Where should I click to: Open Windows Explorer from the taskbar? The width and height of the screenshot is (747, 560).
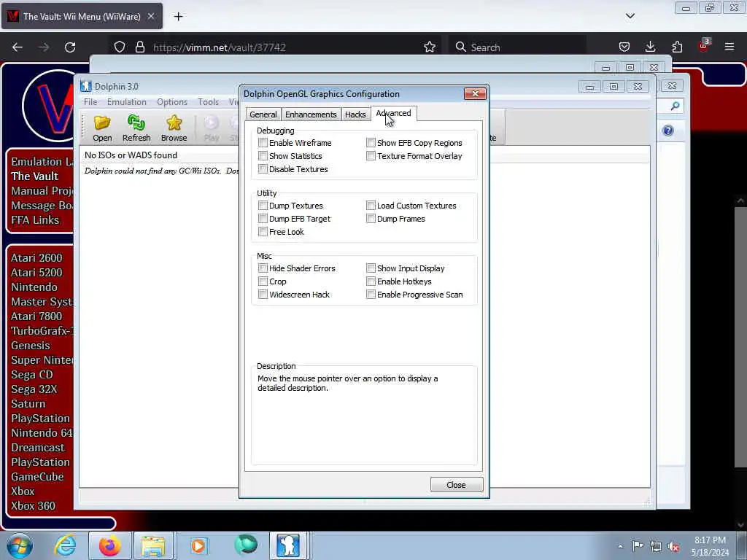(x=153, y=546)
